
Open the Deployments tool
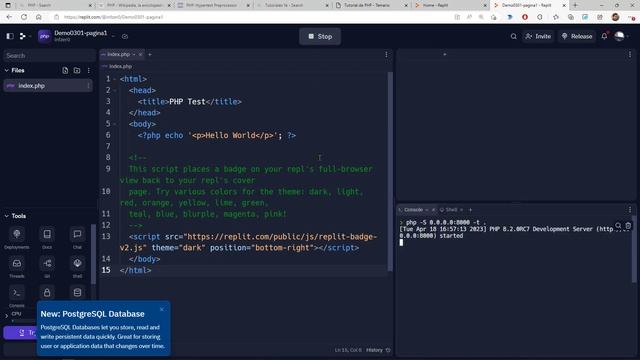pos(17,238)
